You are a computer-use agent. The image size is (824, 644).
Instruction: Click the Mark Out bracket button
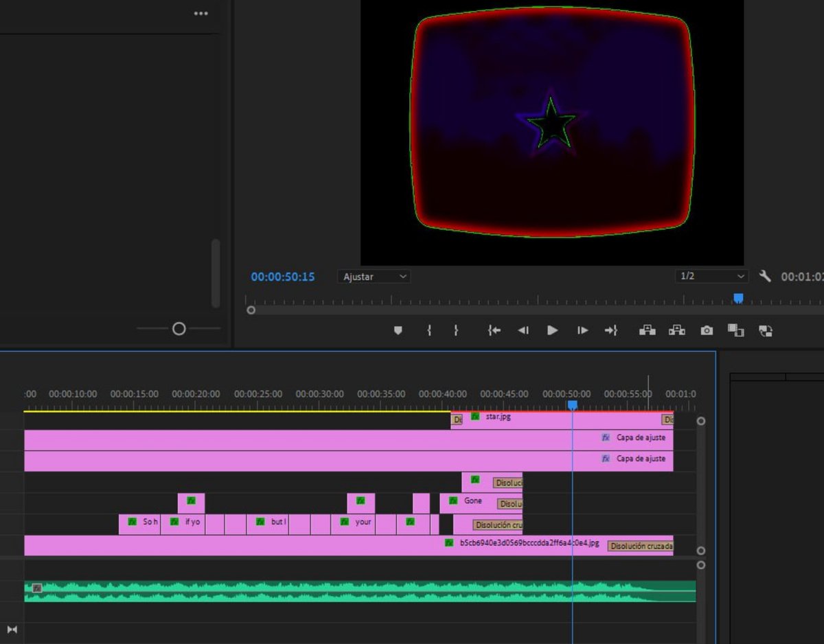point(456,330)
